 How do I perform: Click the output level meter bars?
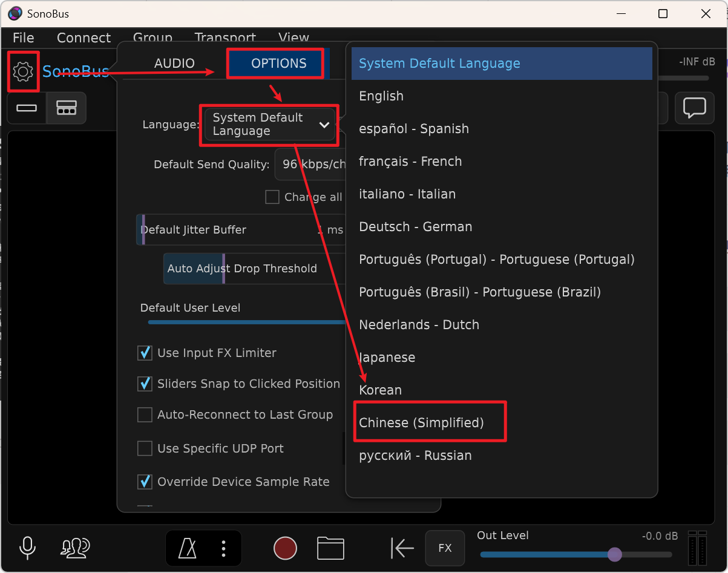point(697,548)
